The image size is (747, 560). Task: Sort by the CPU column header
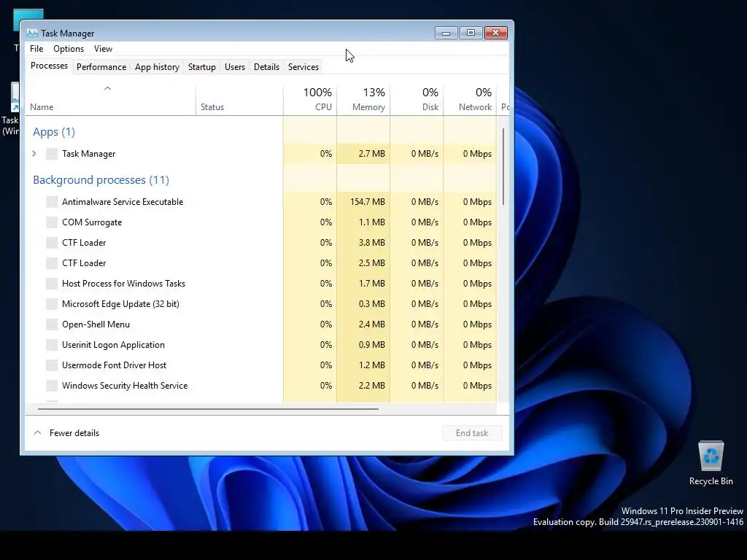310,99
